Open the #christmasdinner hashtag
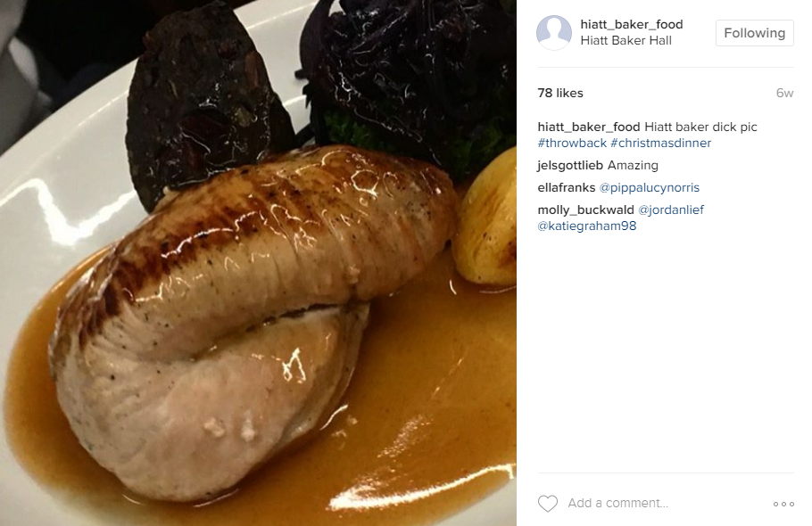This screenshot has height=526, width=812. coord(661,144)
